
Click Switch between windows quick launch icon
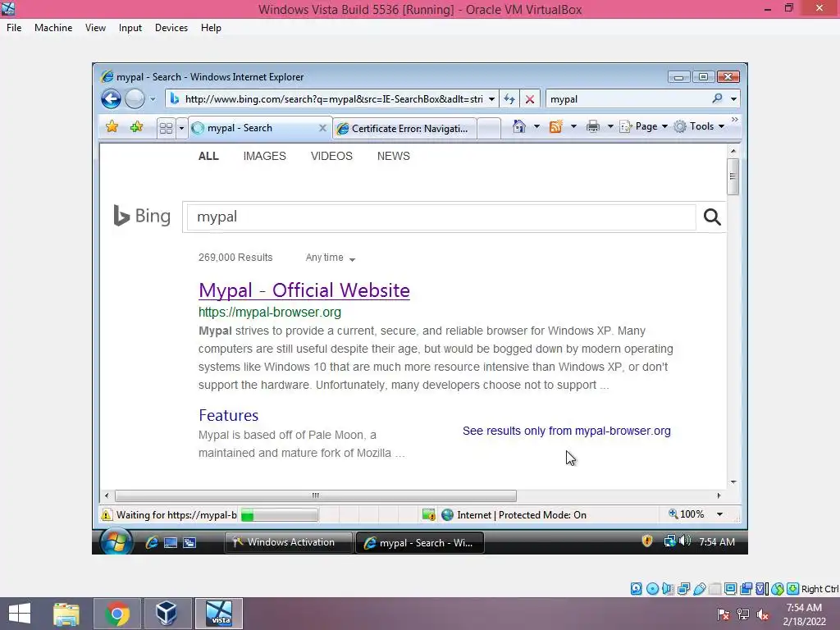coord(189,543)
